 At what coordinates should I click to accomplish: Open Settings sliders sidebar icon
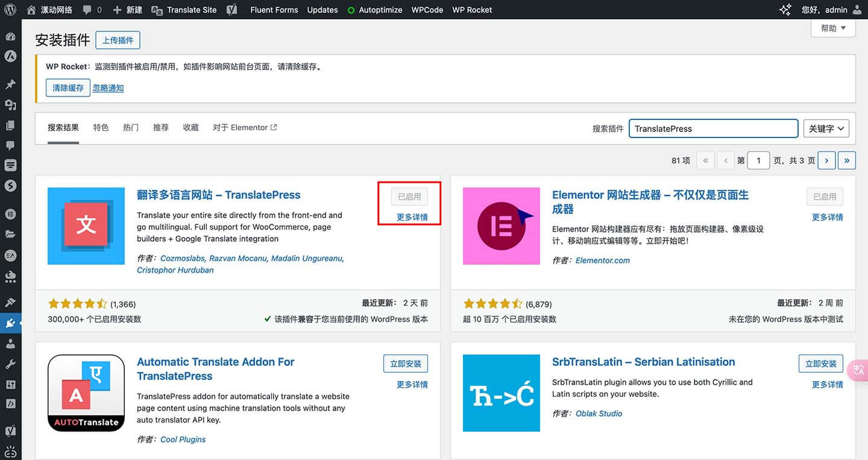pyautogui.click(x=10, y=384)
